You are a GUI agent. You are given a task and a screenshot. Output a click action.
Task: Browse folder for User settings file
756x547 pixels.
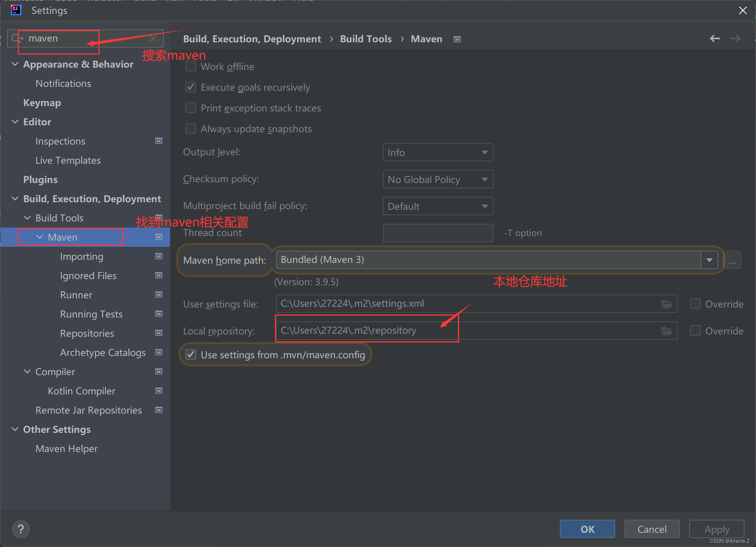click(666, 304)
